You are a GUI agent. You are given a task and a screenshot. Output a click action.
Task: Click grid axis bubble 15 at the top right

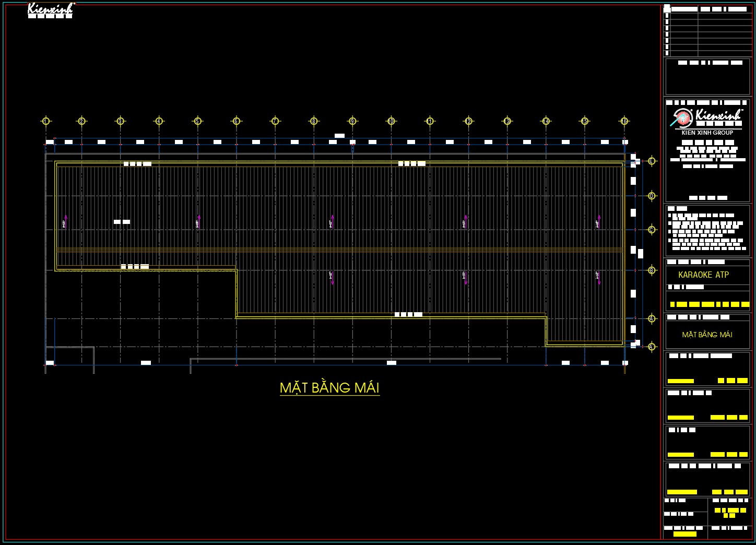[584, 121]
